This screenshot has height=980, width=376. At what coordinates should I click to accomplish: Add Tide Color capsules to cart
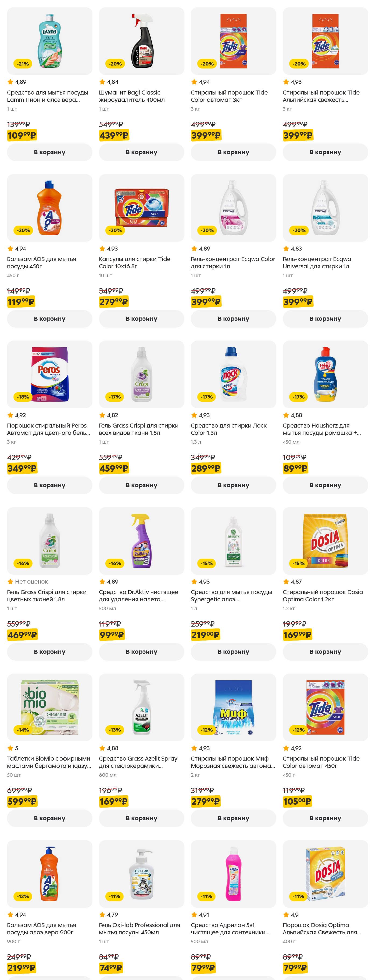pyautogui.click(x=141, y=319)
